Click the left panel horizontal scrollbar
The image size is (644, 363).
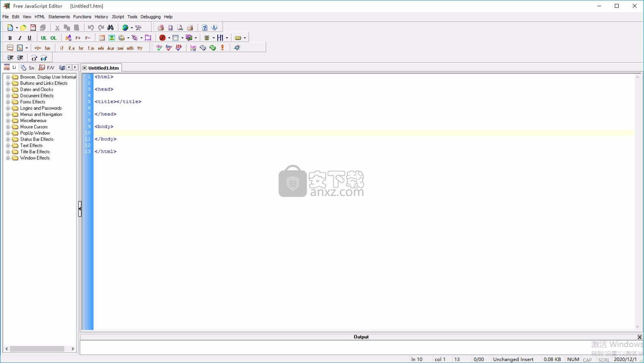click(37, 349)
